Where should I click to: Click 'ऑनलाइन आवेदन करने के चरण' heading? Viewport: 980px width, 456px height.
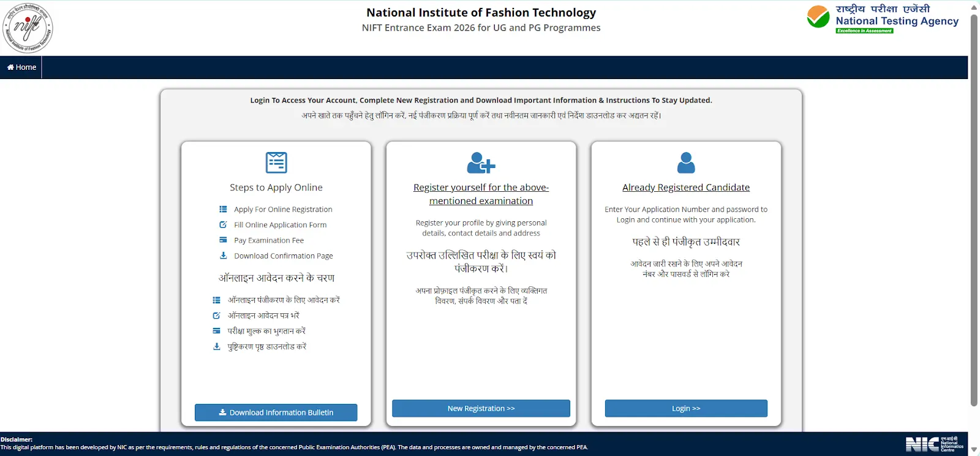276,278
